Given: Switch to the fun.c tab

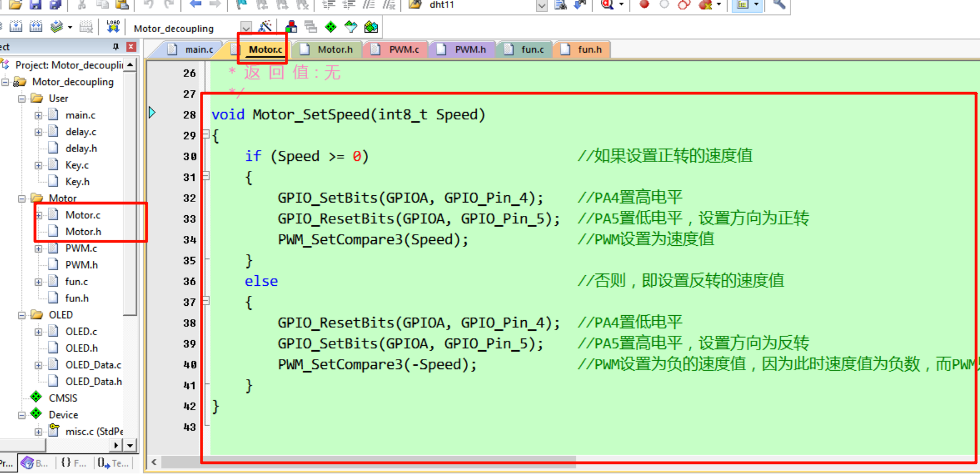Looking at the screenshot, I should click(x=525, y=49).
